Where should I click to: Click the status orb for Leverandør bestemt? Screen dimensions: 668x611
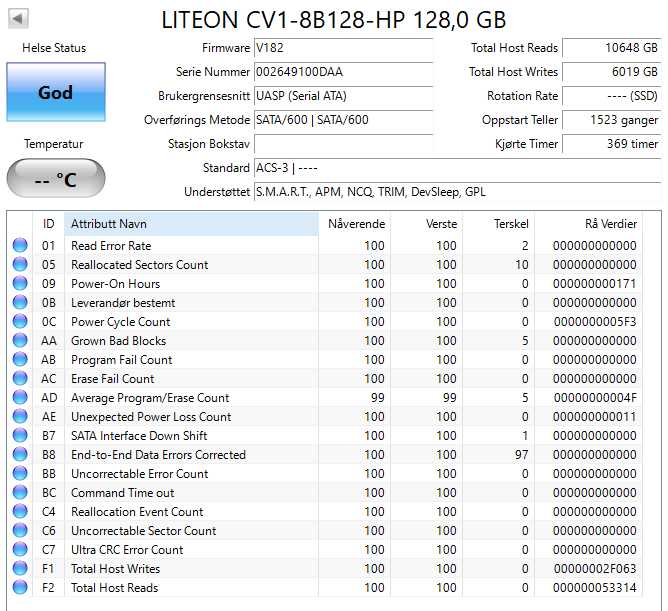coord(20,303)
